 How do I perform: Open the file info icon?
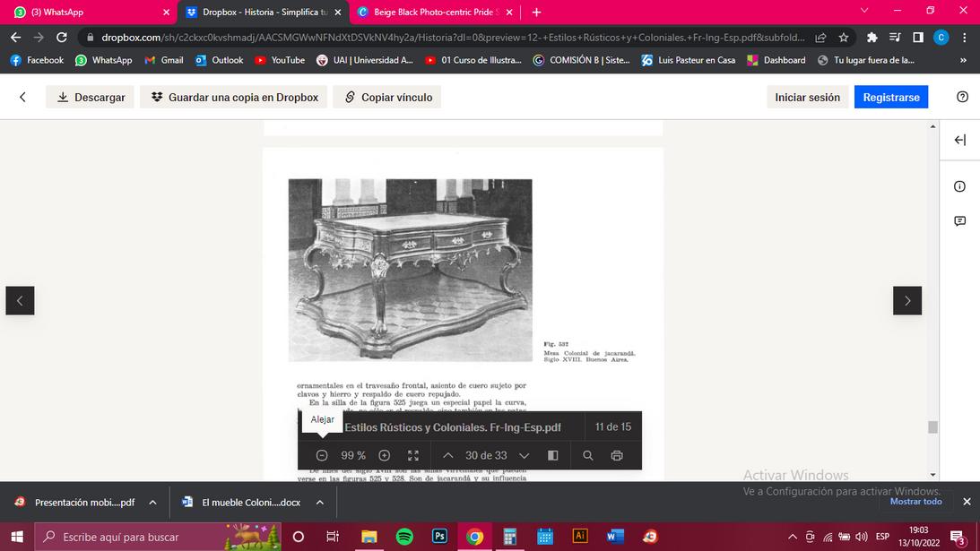(x=960, y=186)
